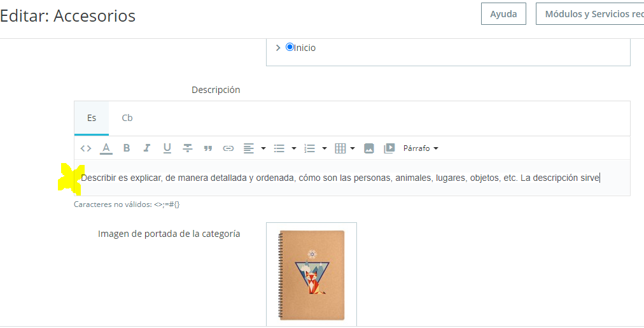Open the text color picker
644x328 pixels.
coord(106,148)
